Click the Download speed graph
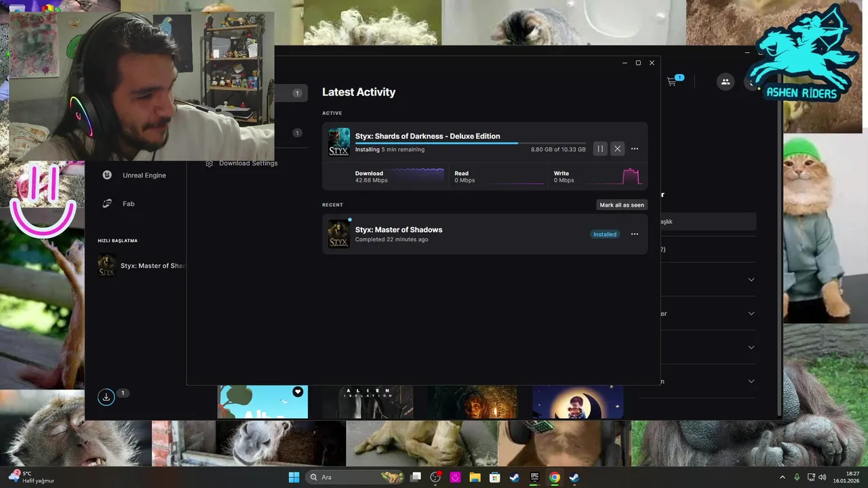The height and width of the screenshot is (488, 868). (418, 176)
